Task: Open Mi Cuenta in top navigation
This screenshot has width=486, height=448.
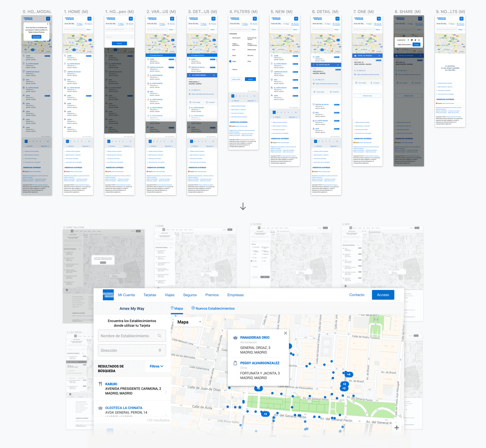Action: coord(126,295)
